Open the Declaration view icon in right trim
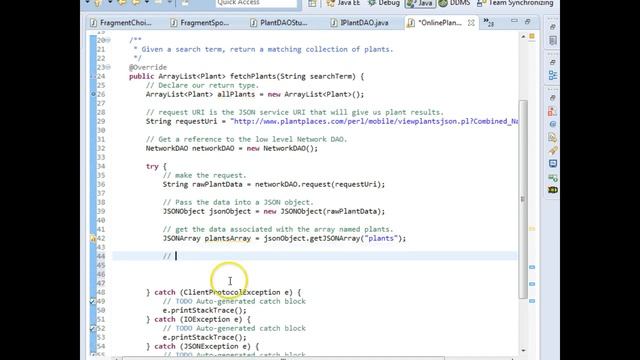The width and height of the screenshot is (640, 360). pyautogui.click(x=553, y=138)
